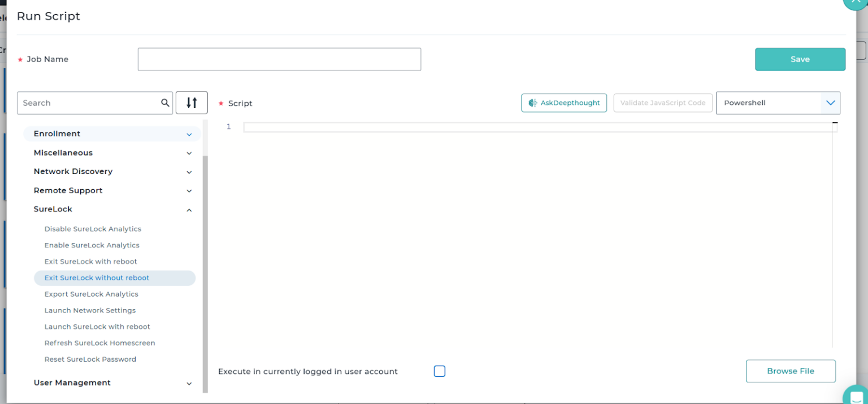Click the Browse File button
This screenshot has width=868, height=404.
[790, 371]
